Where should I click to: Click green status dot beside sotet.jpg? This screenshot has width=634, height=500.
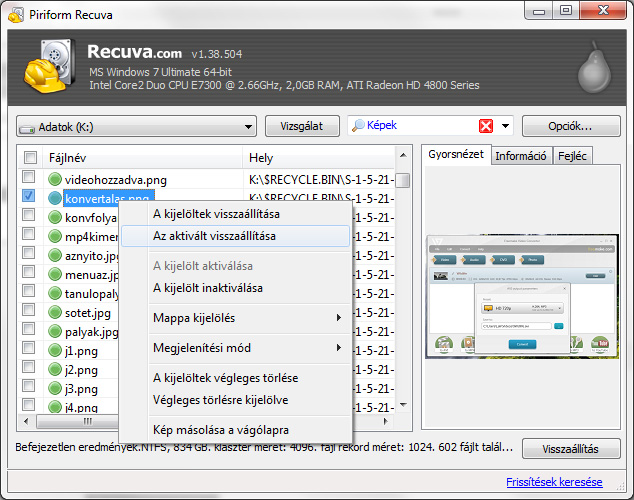[x=56, y=312]
